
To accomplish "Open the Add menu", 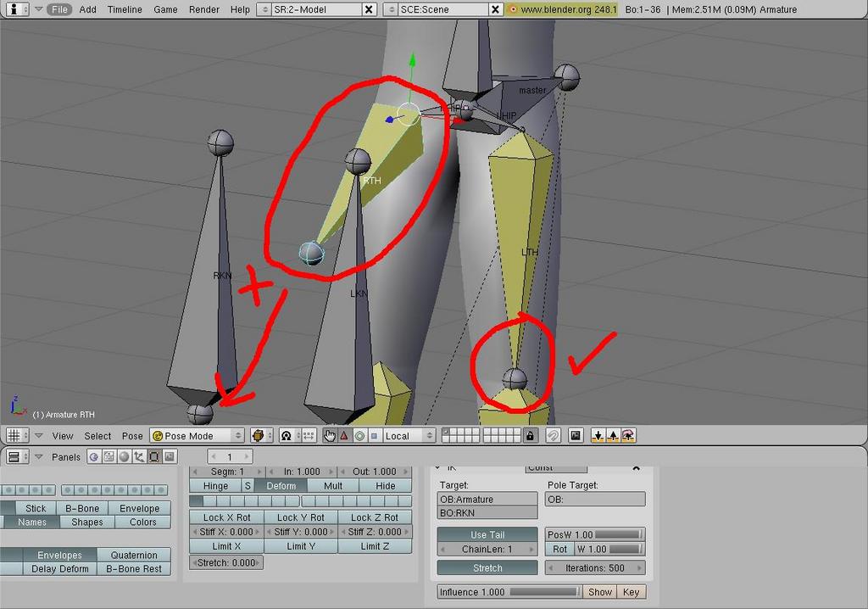I will pos(87,9).
